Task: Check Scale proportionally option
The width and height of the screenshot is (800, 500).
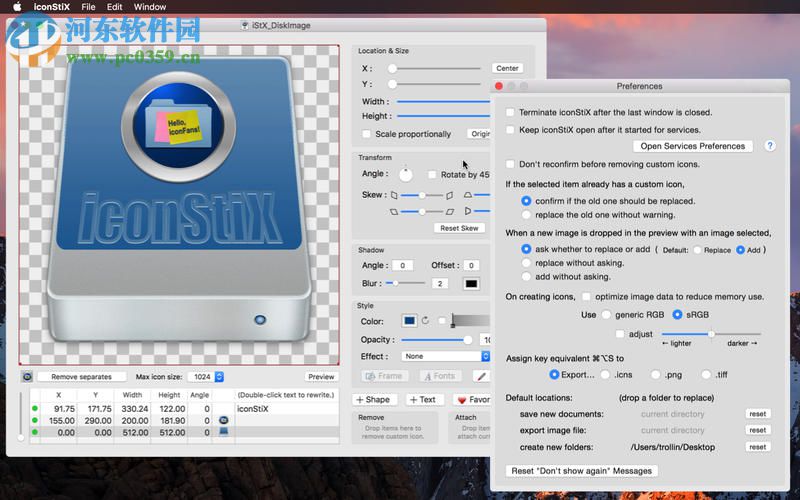Action: point(366,134)
